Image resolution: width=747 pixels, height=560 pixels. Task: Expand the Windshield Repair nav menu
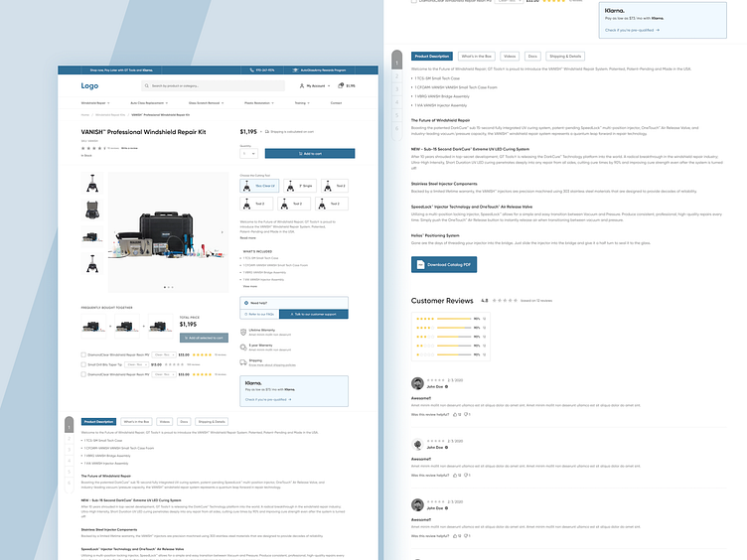95,103
